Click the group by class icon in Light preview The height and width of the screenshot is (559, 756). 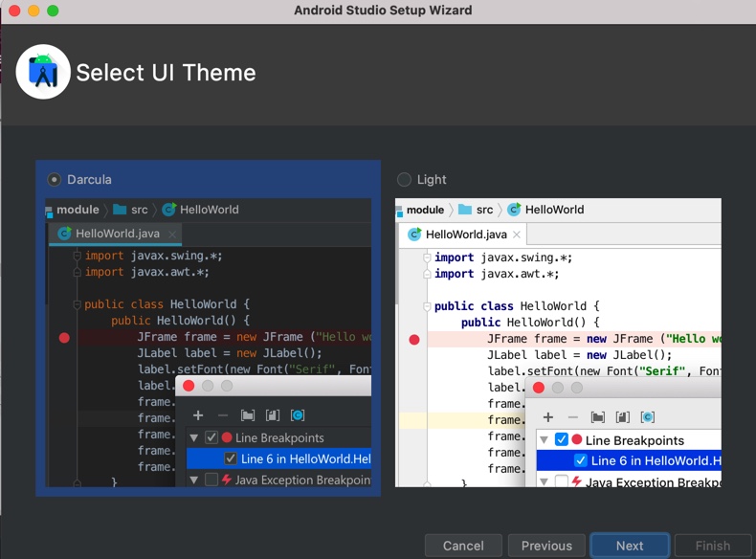tap(648, 417)
